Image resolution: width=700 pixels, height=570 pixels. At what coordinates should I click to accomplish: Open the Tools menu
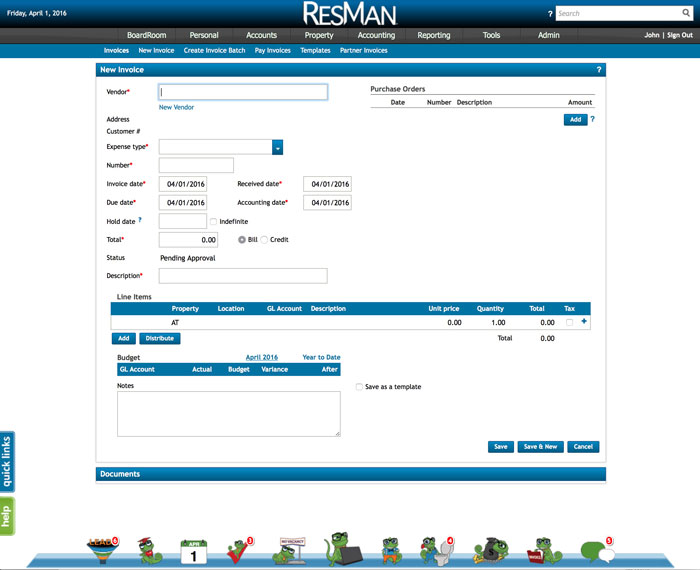[492, 35]
